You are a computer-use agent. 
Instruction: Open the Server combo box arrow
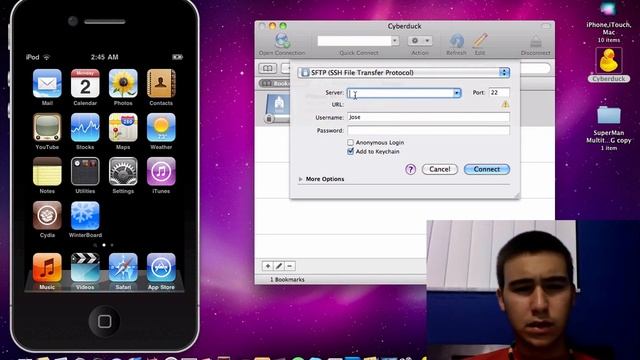(x=457, y=93)
